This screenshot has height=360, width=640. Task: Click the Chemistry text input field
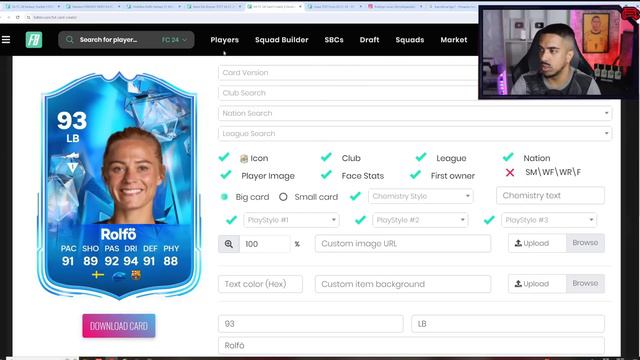550,196
